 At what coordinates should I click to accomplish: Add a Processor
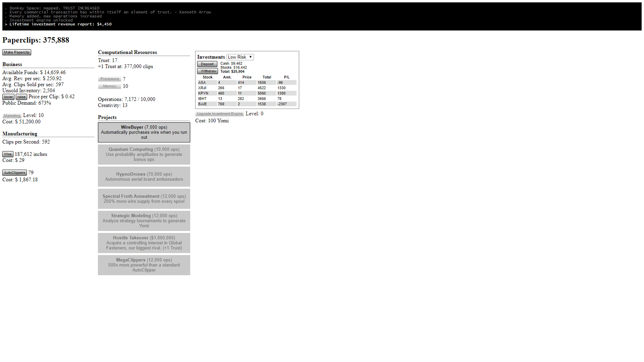[x=110, y=79]
